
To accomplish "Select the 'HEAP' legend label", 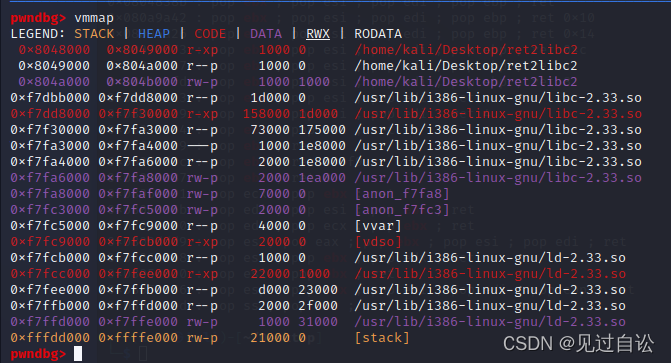I will (154, 34).
